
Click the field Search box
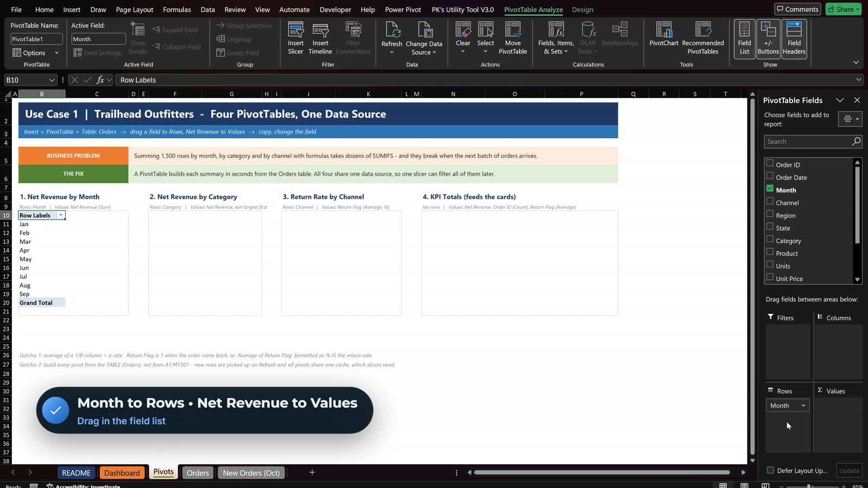point(812,142)
